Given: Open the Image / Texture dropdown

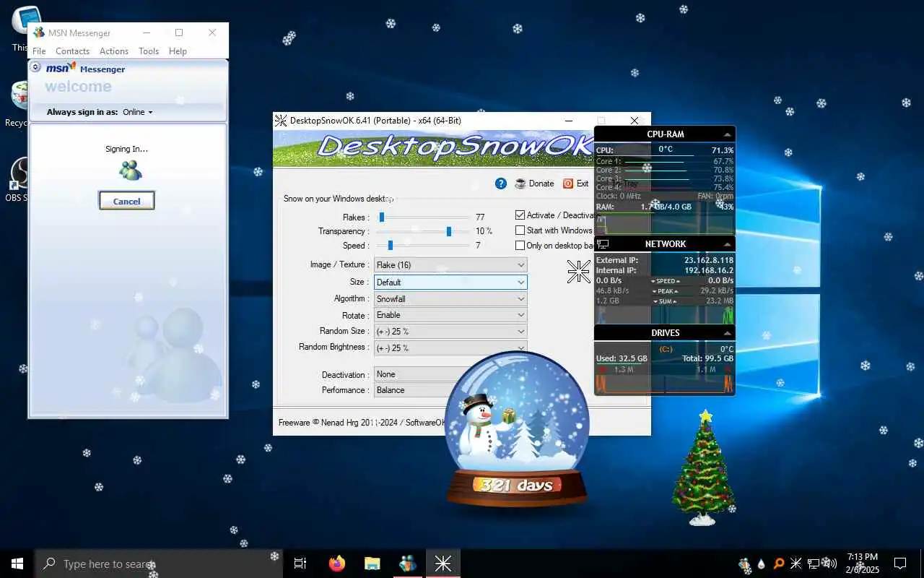Looking at the screenshot, I should click(x=450, y=265).
